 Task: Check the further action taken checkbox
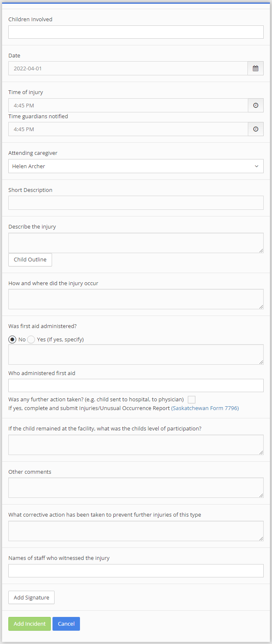tap(192, 400)
